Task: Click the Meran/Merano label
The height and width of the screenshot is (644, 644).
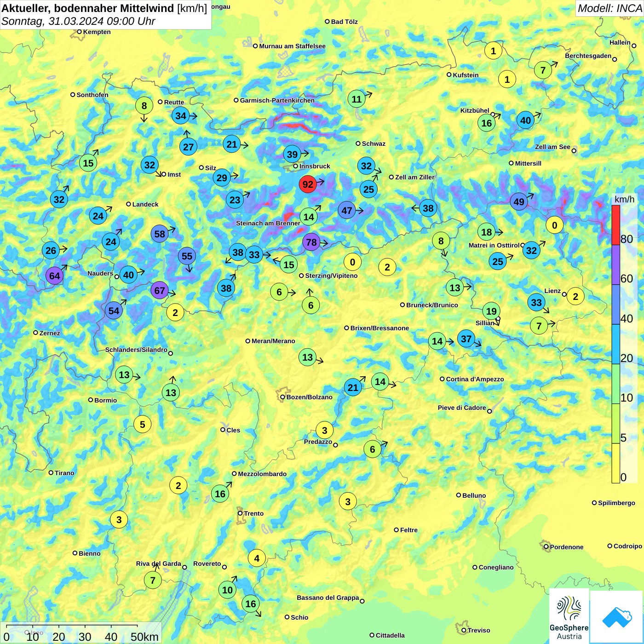Action: click(x=273, y=341)
